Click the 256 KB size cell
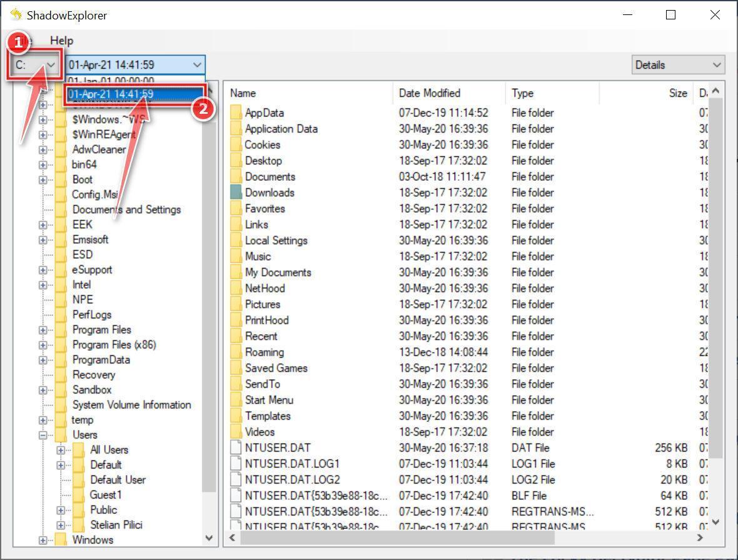The height and width of the screenshot is (560, 738). [x=671, y=447]
